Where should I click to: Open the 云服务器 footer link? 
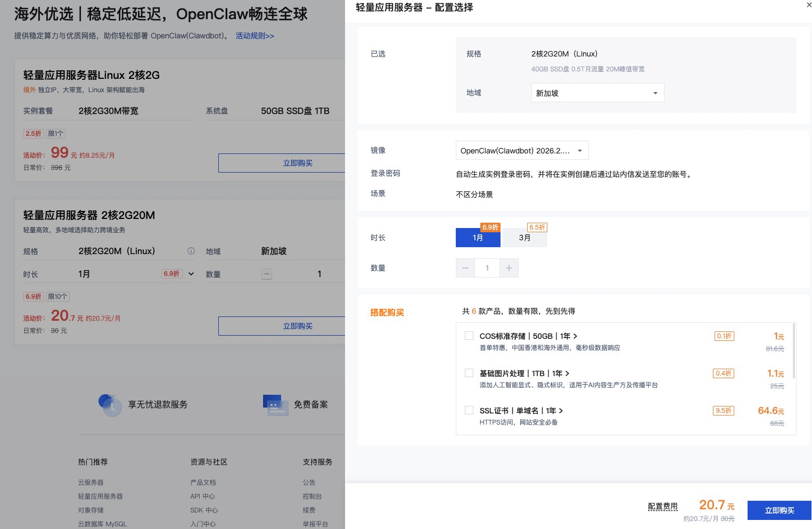pyautogui.click(x=91, y=482)
